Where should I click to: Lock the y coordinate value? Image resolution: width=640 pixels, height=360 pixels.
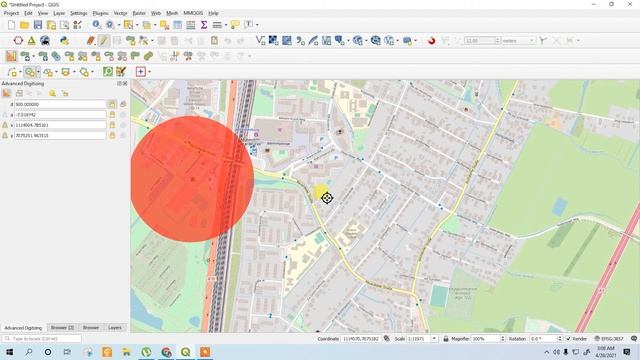(112, 135)
